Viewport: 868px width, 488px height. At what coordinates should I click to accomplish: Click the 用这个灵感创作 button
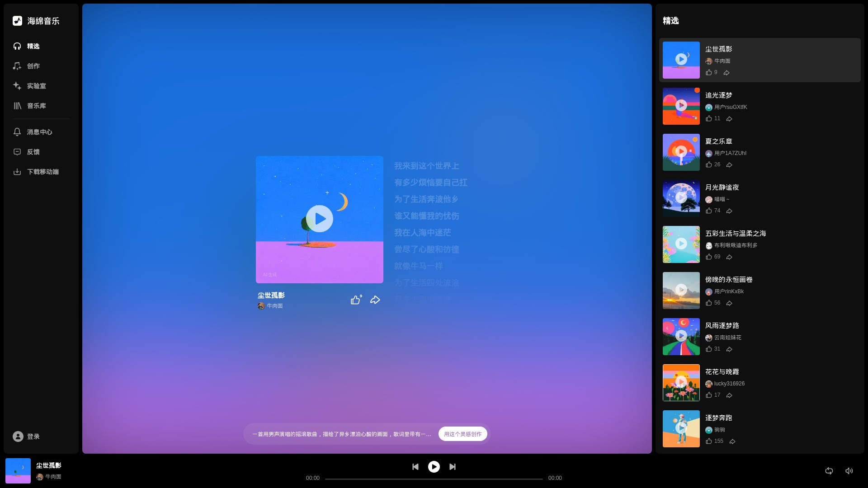(x=462, y=434)
